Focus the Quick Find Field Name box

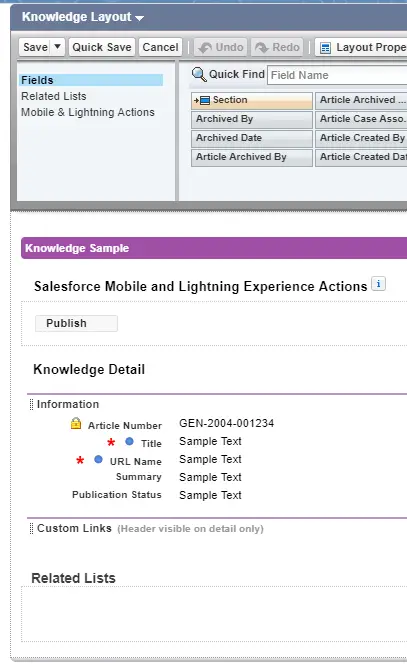[x=337, y=75]
